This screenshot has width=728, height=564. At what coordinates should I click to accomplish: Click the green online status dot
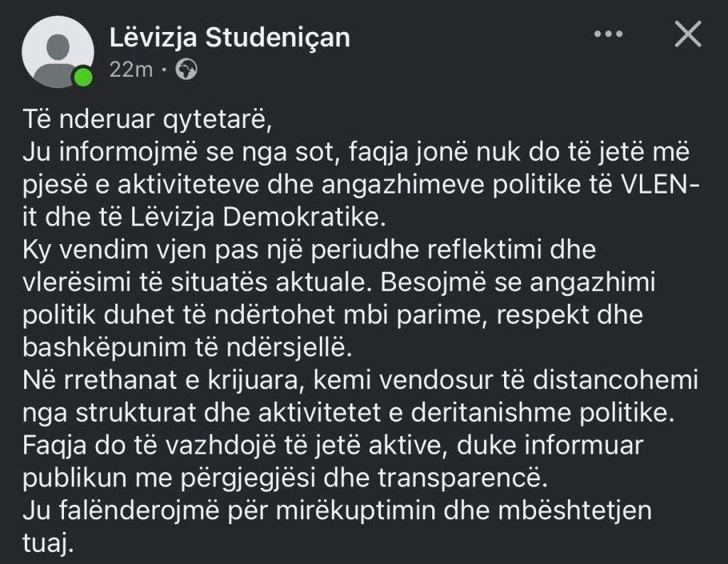click(x=84, y=75)
